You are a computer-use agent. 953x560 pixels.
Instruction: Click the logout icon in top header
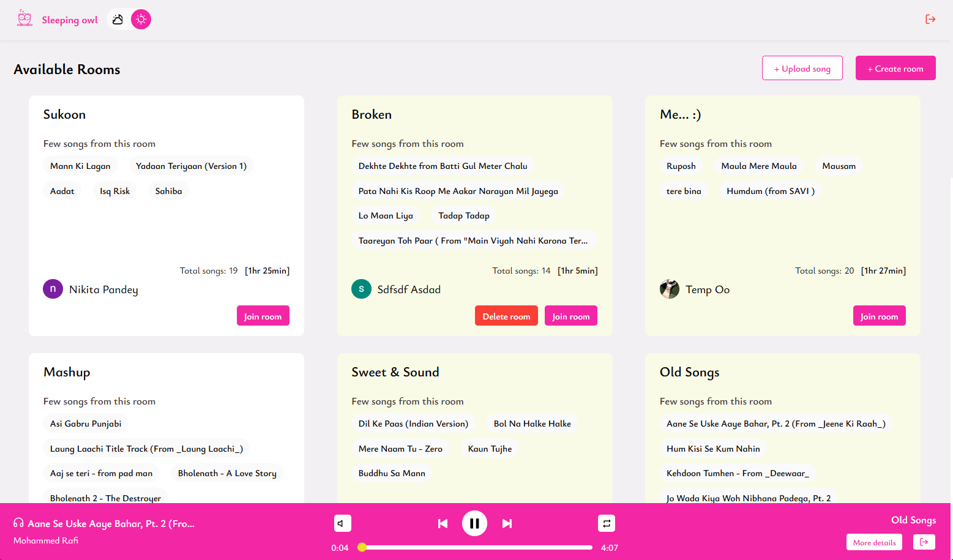(x=930, y=20)
